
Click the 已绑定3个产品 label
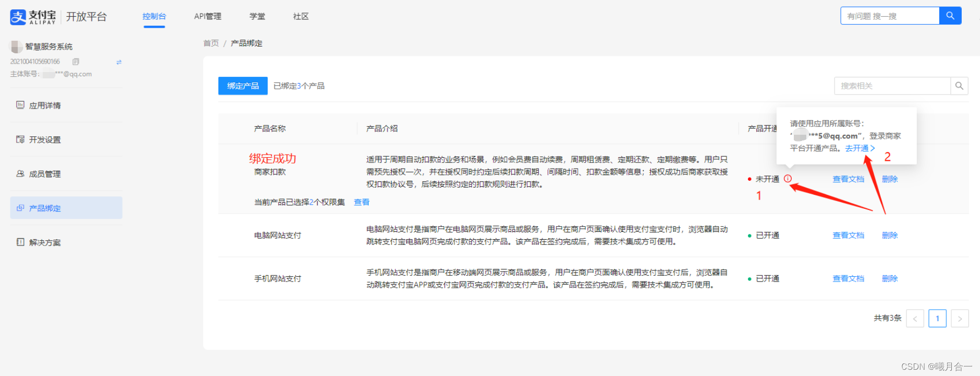click(x=299, y=86)
